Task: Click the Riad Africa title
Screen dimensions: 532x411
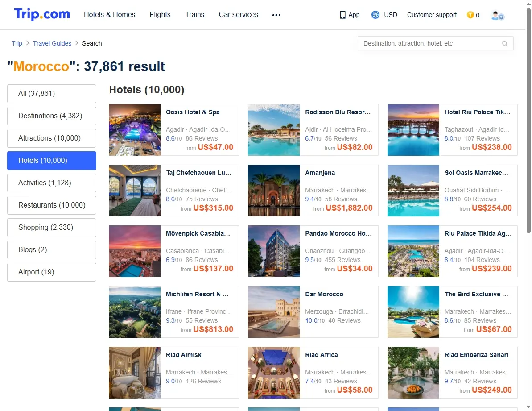Action: coord(322,355)
